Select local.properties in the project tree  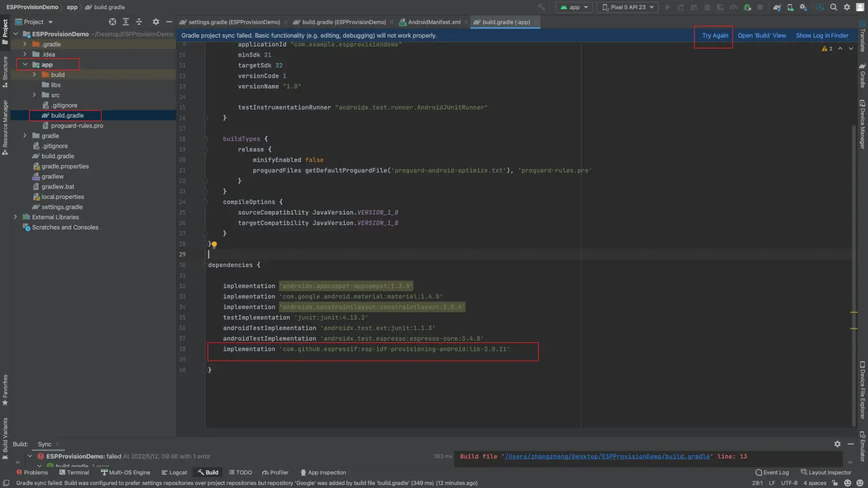click(x=62, y=197)
